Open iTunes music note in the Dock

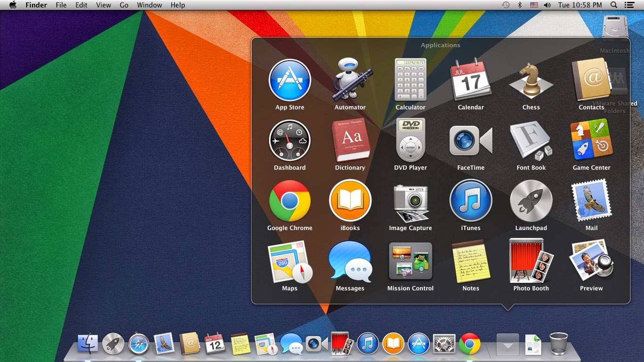click(368, 344)
